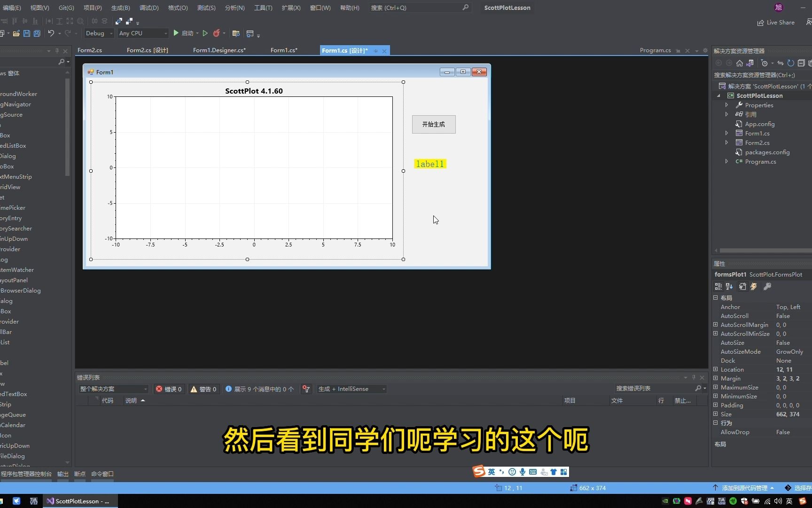Collapse All items in Solution Explorer

803,63
